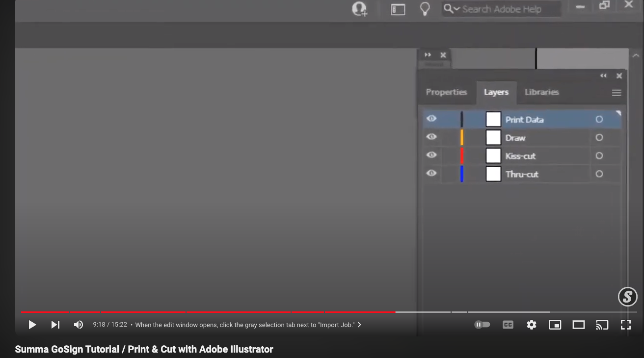Click the Thru-cut layer thumbnail

point(493,174)
